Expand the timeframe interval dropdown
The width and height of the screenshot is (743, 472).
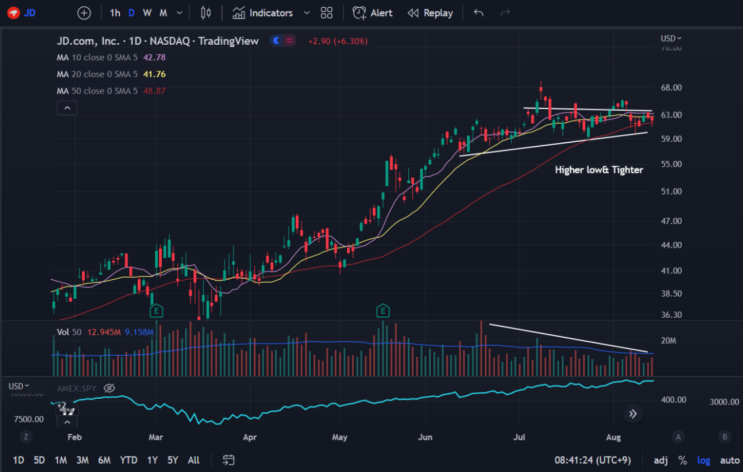click(x=180, y=13)
